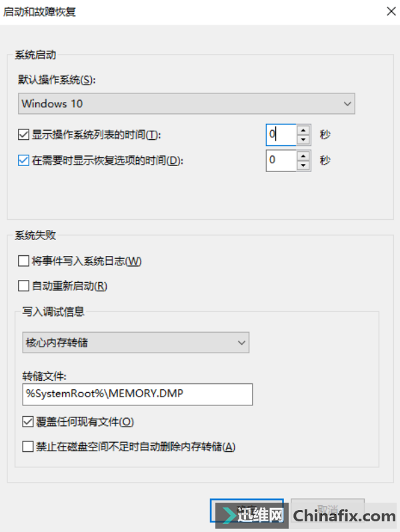Expand the 核心内存转储 debug info dropdown
400x532 pixels.
coord(136,343)
